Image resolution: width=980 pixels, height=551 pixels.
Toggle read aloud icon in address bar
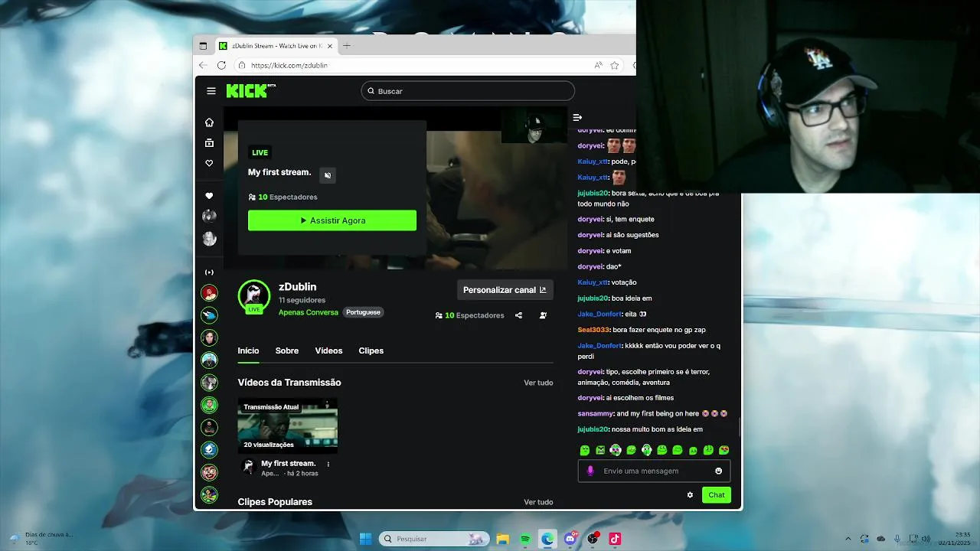pos(598,66)
